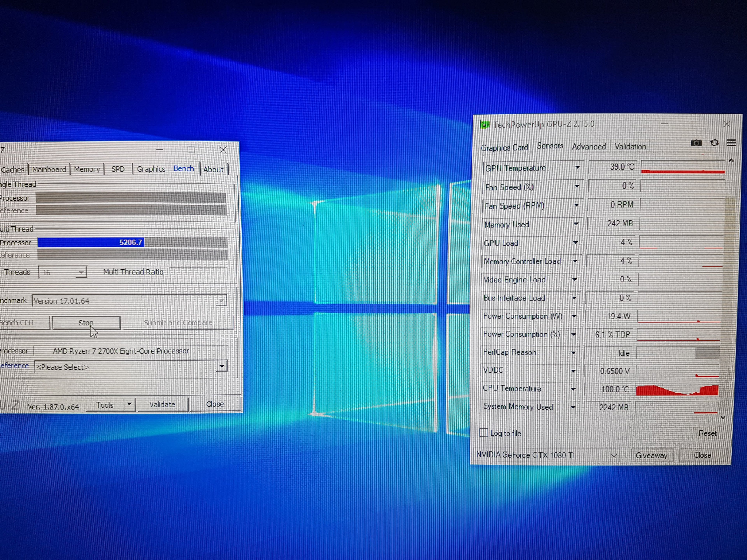Image resolution: width=747 pixels, height=560 pixels.
Task: Close the CPU-Z window with X
Action: click(223, 150)
